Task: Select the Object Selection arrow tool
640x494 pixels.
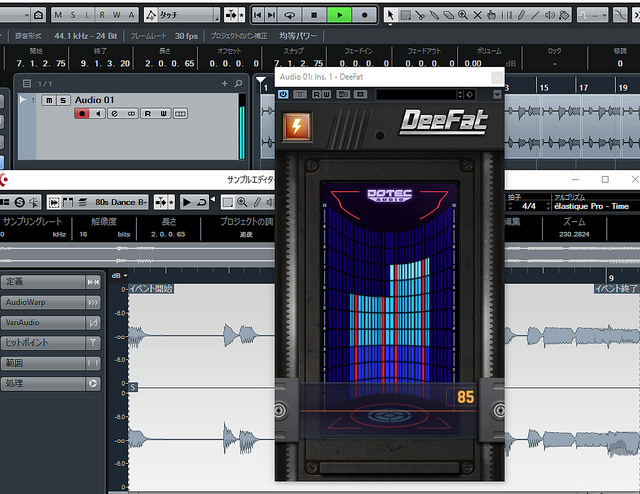Action: [x=390, y=16]
